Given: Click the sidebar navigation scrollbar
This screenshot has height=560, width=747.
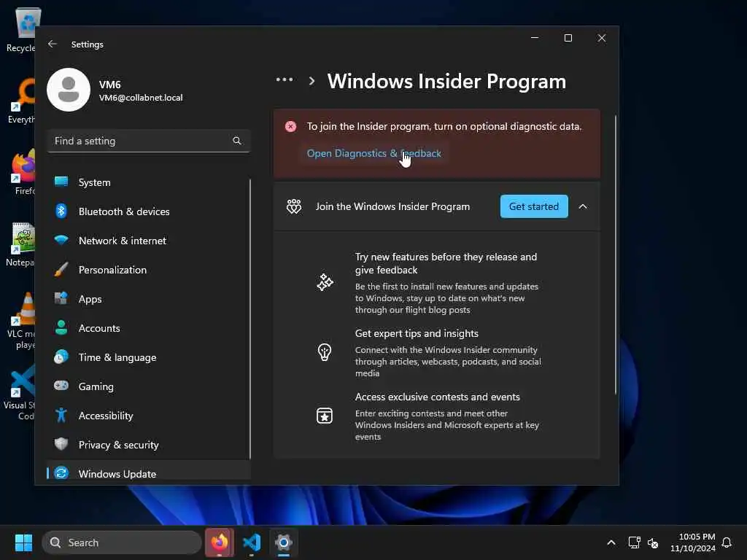Looking at the screenshot, I should click(249, 319).
